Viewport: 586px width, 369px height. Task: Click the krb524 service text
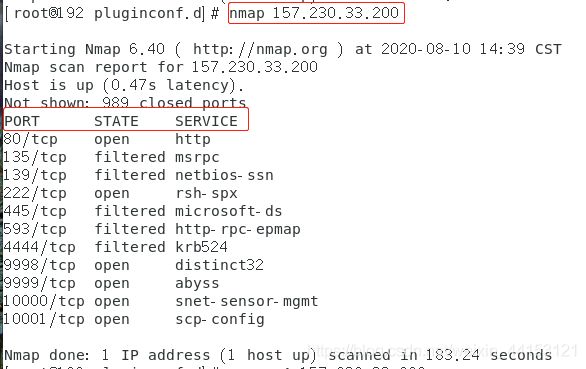[201, 247]
